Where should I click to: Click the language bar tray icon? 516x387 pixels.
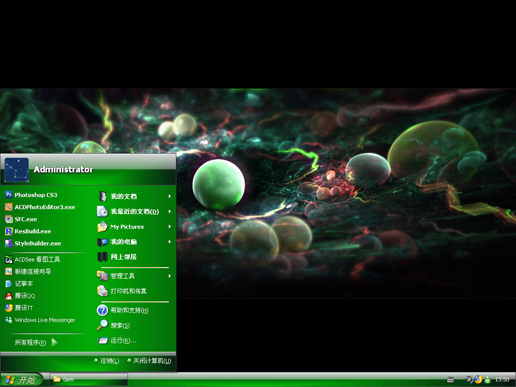click(451, 379)
